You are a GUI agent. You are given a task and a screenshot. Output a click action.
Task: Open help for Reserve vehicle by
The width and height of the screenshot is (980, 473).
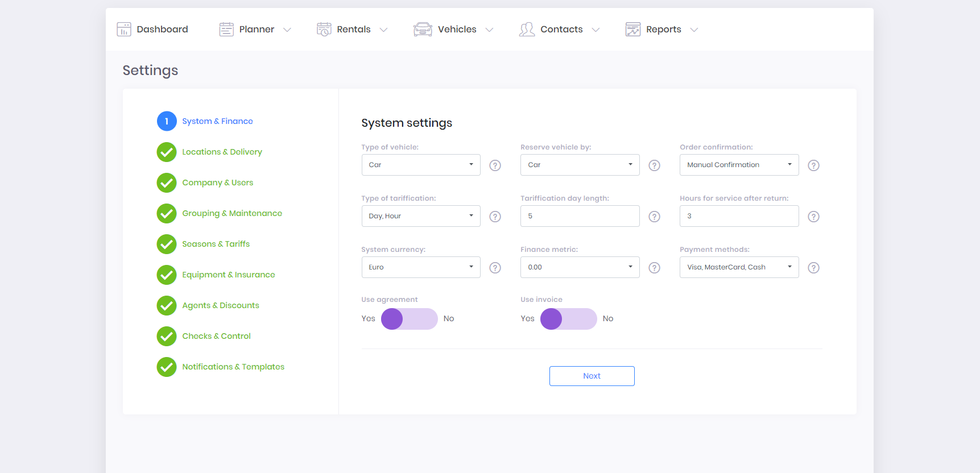(655, 165)
